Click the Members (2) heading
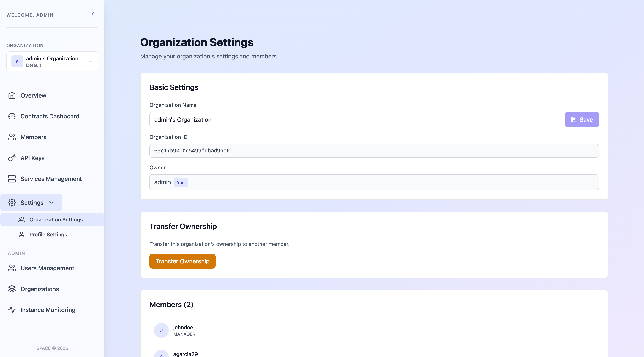Screen dimensions: 644x357 click(x=171, y=305)
